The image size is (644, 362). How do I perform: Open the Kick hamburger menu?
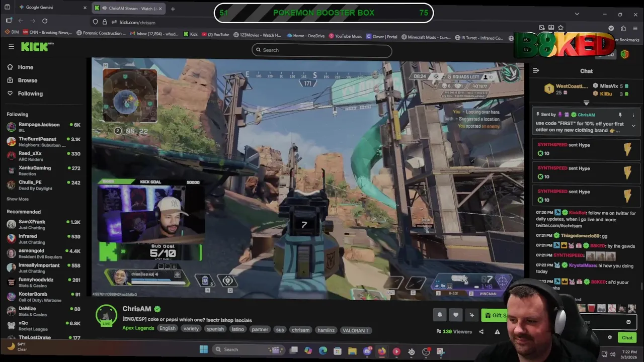click(x=11, y=46)
